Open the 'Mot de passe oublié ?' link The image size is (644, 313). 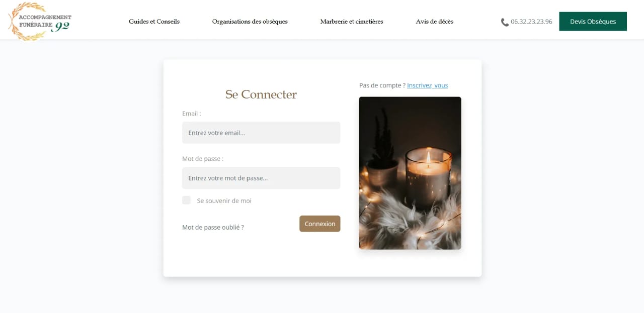(x=213, y=228)
